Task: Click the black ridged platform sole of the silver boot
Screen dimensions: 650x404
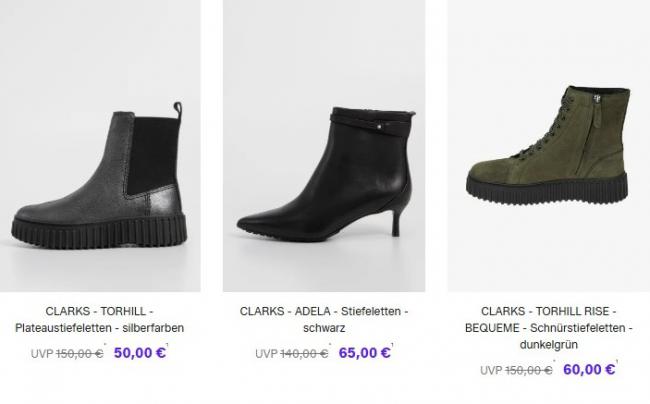Action: (x=99, y=232)
